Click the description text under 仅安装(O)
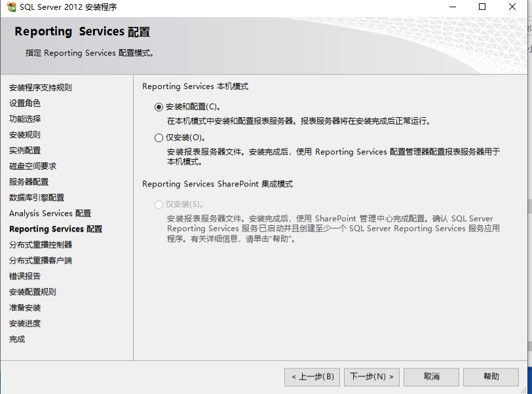Screen dimensions: 532x394 (x=333, y=156)
